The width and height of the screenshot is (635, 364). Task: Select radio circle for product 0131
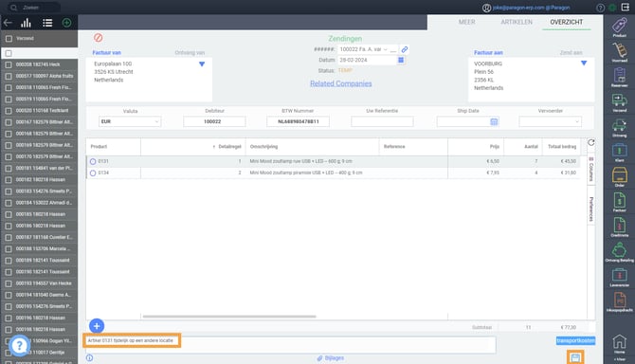[x=93, y=161]
